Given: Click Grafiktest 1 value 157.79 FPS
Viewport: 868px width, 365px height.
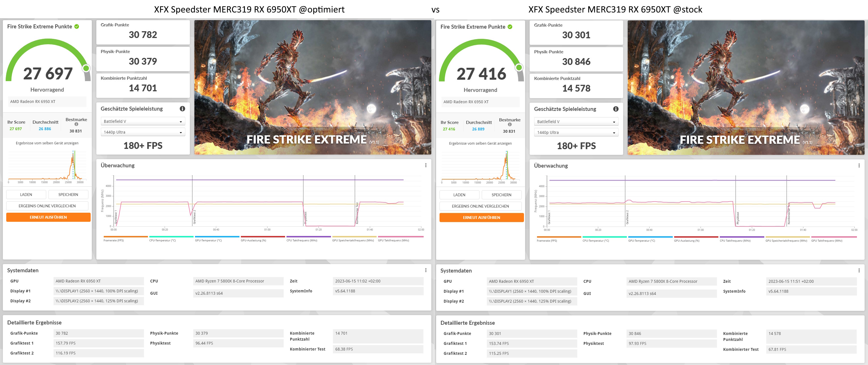Looking at the screenshot, I should click(x=98, y=343).
